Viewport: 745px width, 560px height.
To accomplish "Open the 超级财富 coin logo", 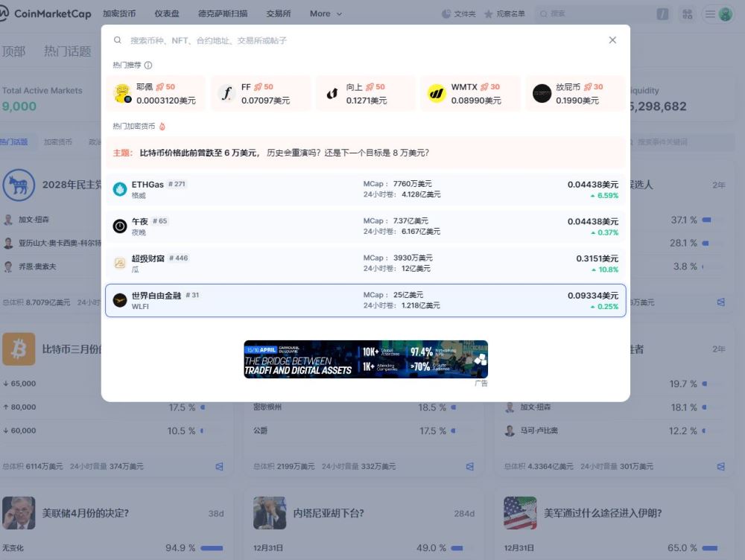I will (x=120, y=263).
